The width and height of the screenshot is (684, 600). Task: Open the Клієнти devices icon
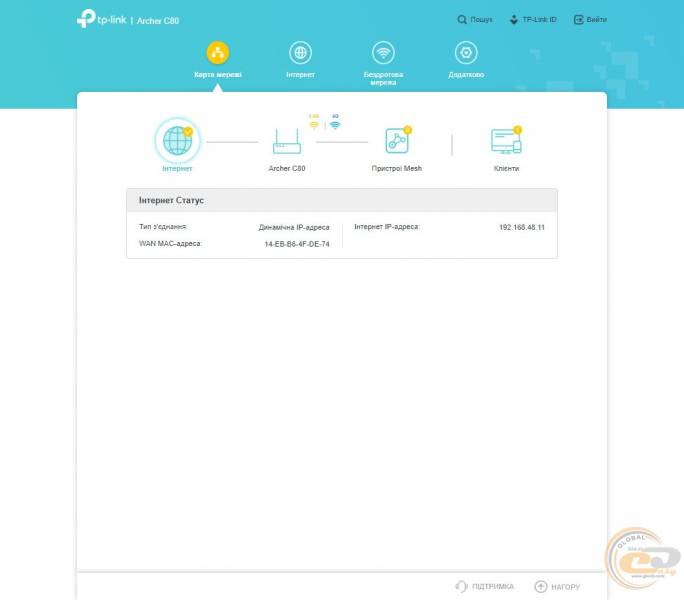pos(506,141)
